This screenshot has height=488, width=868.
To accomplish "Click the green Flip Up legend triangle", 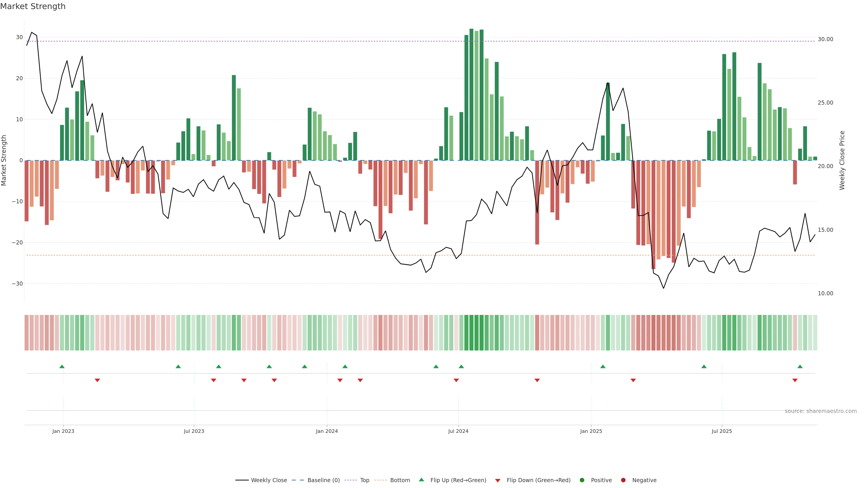I will [421, 480].
